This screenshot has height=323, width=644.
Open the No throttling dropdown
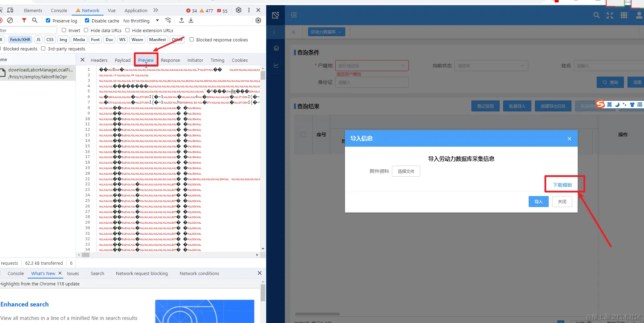pyautogui.click(x=141, y=21)
